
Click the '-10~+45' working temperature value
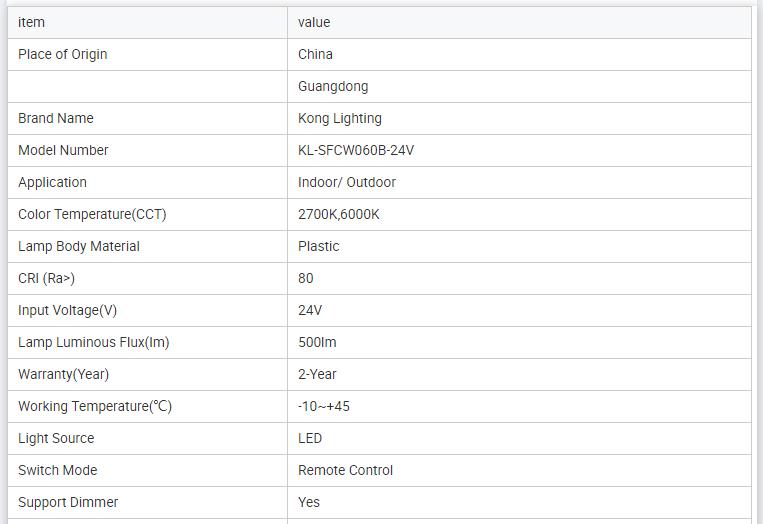(324, 406)
